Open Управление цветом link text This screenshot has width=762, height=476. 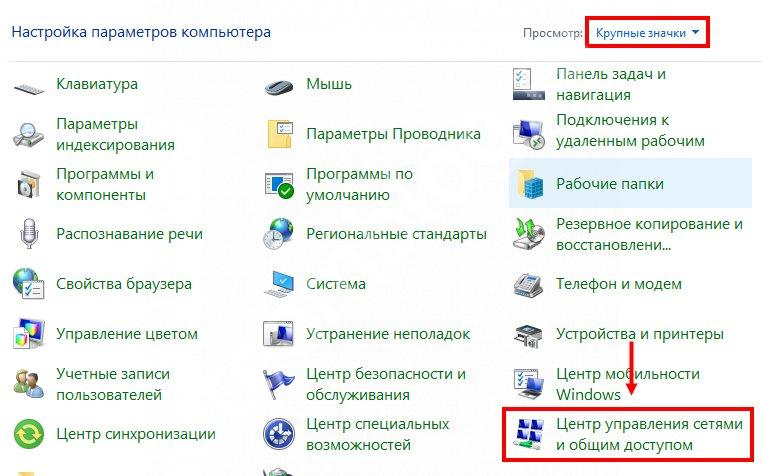tap(127, 334)
